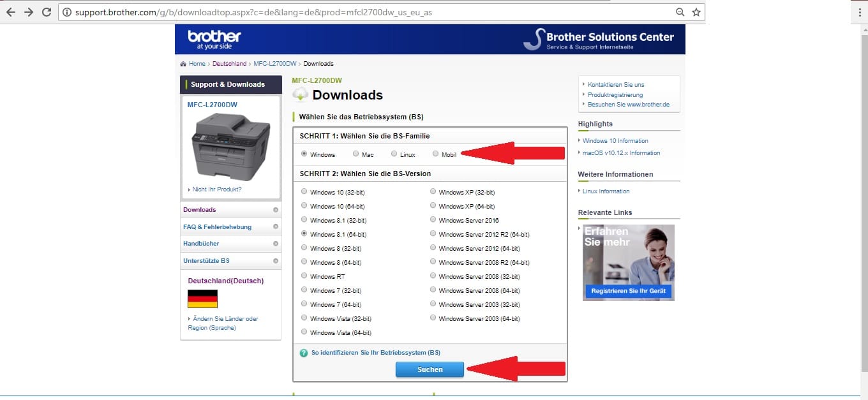
Task: Open macOS v10.12.x Information link
Action: pos(622,153)
